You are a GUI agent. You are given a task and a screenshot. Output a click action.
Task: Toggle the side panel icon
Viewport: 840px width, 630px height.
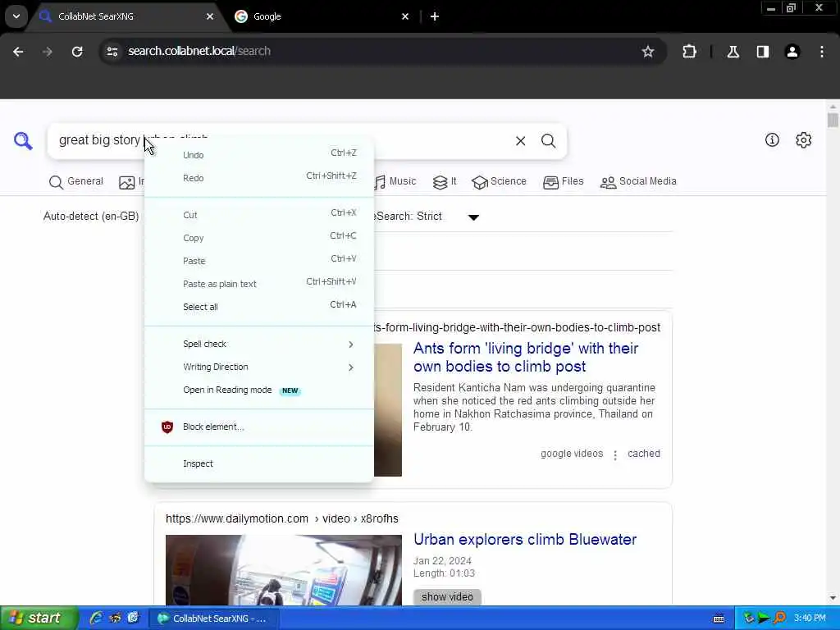(763, 52)
